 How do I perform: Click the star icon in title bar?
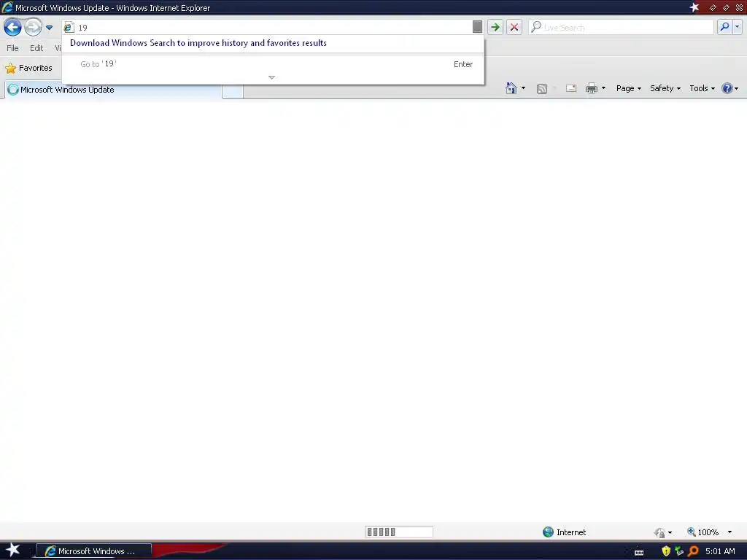coord(694,7)
